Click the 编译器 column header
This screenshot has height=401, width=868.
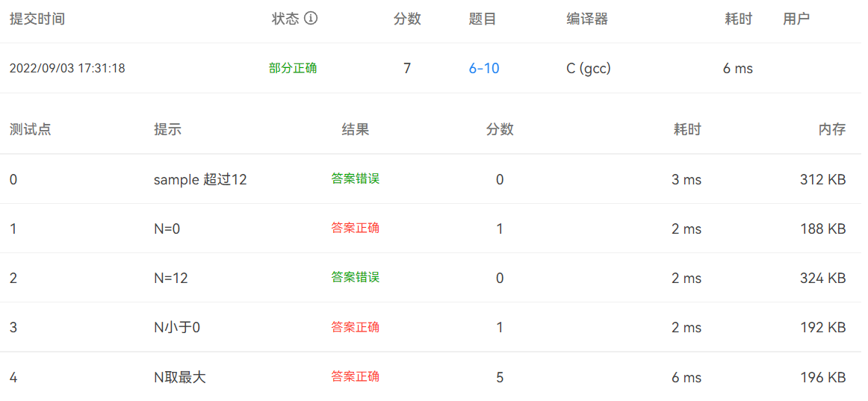coord(587,19)
